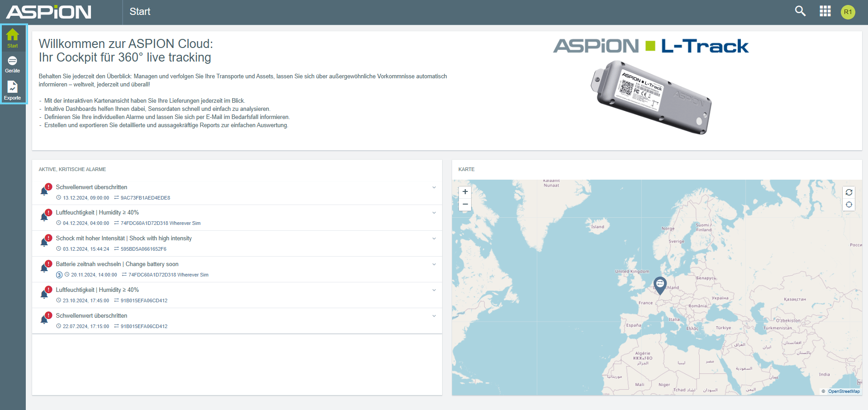The width and height of the screenshot is (868, 410).
Task: Zoom out on the map
Action: coord(465,205)
